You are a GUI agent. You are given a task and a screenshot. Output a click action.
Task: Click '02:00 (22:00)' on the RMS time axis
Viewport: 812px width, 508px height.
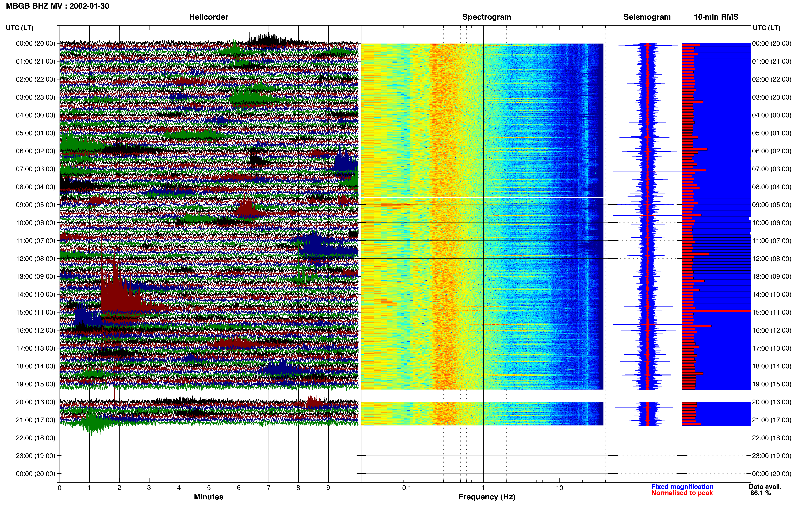772,79
